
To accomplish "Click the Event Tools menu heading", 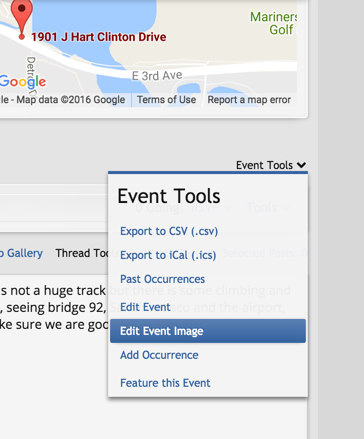I will (169, 196).
